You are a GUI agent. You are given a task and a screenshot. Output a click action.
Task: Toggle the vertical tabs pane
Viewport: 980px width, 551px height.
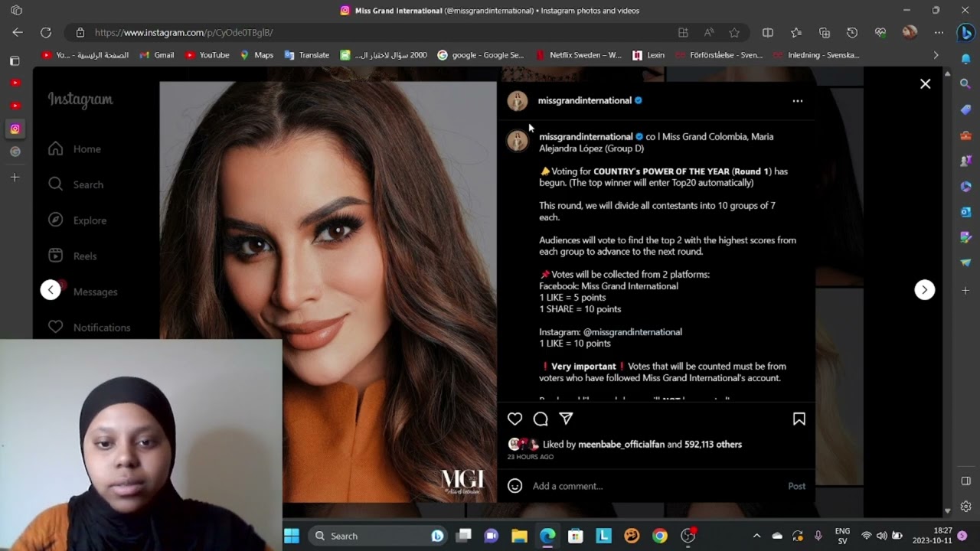[15, 60]
